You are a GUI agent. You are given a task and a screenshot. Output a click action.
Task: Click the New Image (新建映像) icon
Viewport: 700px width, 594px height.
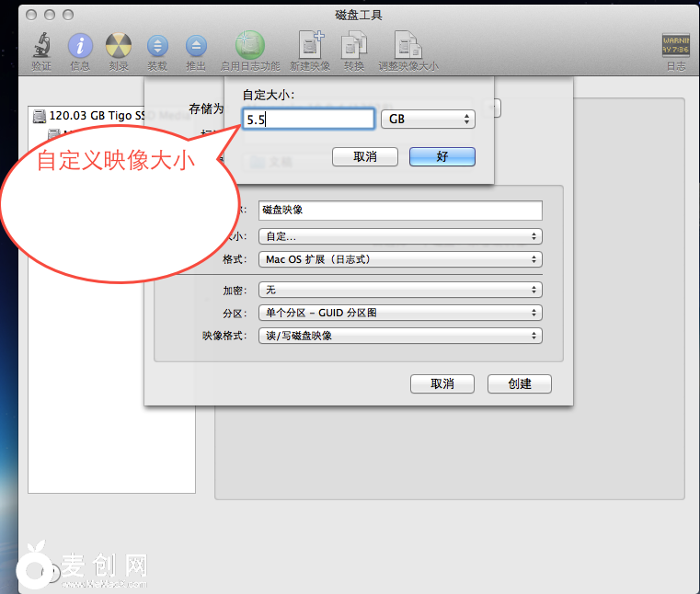pyautogui.click(x=310, y=45)
